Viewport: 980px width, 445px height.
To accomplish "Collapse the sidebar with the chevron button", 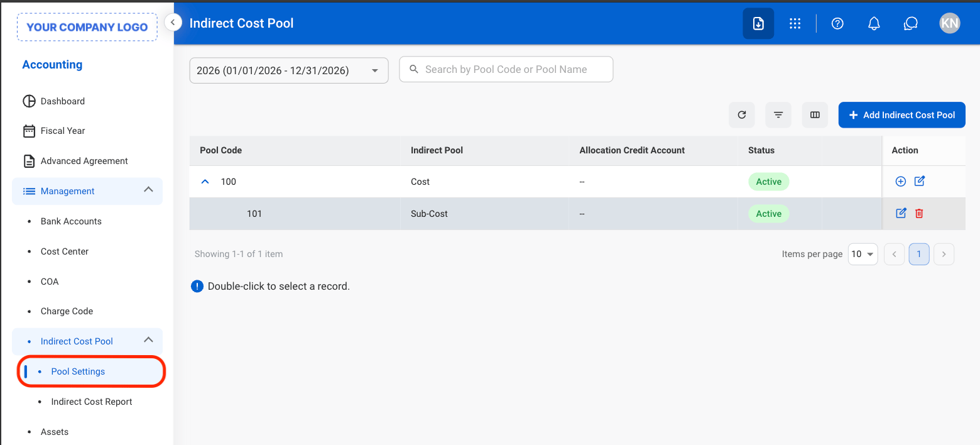I will tap(173, 23).
